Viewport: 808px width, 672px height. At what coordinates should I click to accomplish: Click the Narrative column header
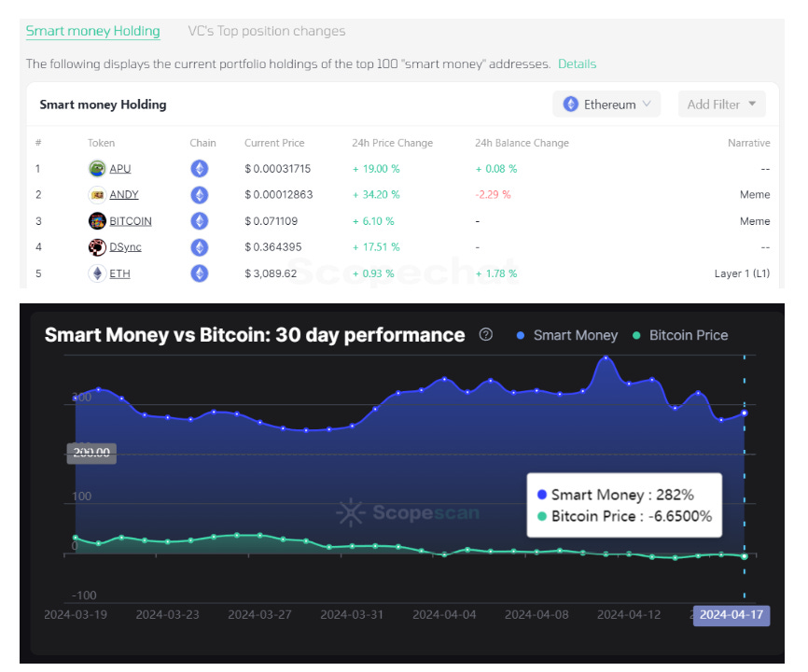pyautogui.click(x=748, y=143)
